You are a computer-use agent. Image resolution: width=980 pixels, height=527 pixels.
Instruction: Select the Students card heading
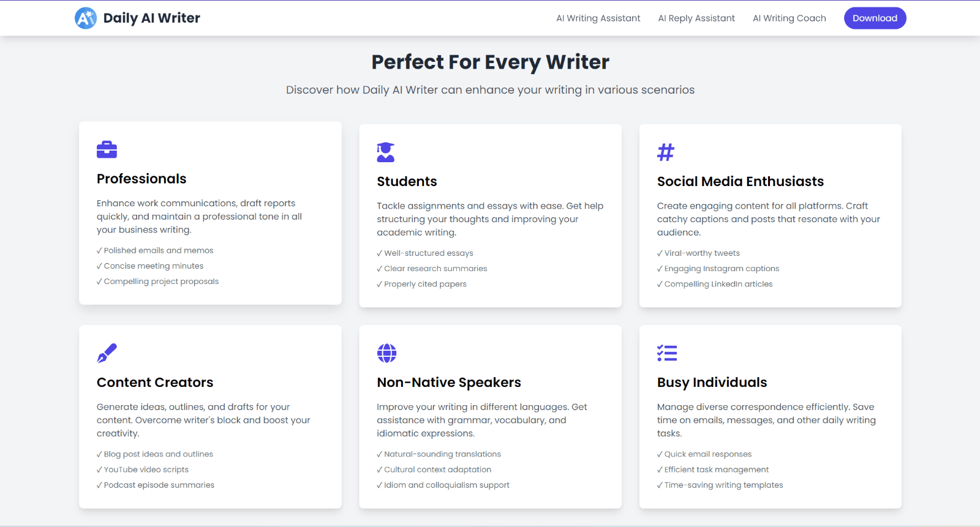tap(407, 182)
